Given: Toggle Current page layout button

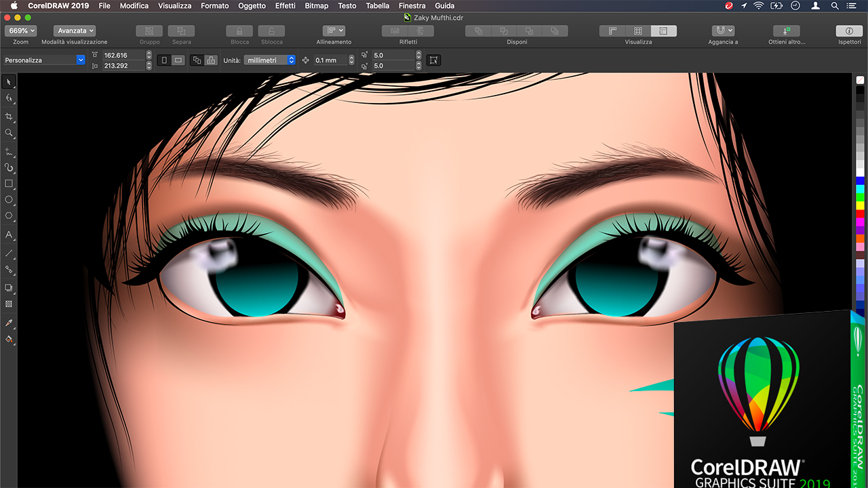Looking at the screenshot, I should pos(210,60).
